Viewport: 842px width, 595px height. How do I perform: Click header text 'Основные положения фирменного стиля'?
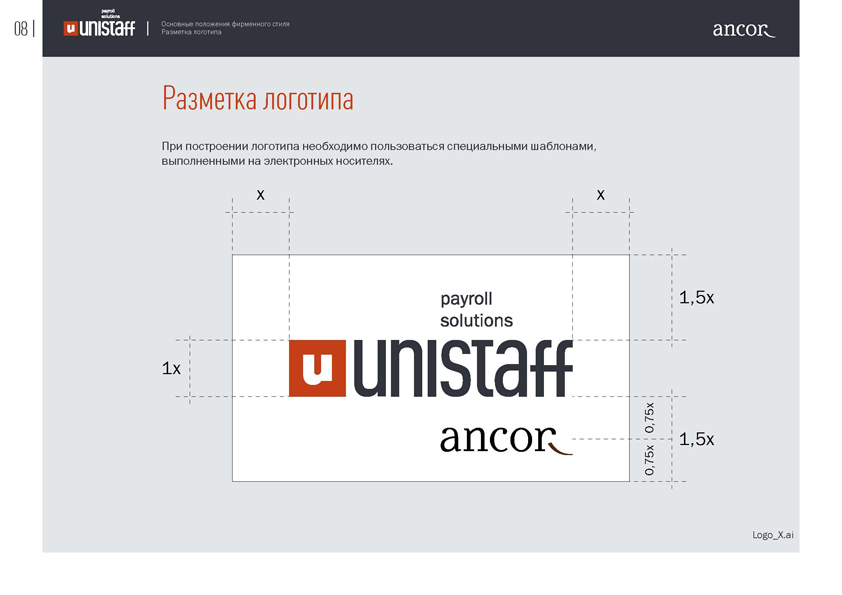tap(226, 24)
